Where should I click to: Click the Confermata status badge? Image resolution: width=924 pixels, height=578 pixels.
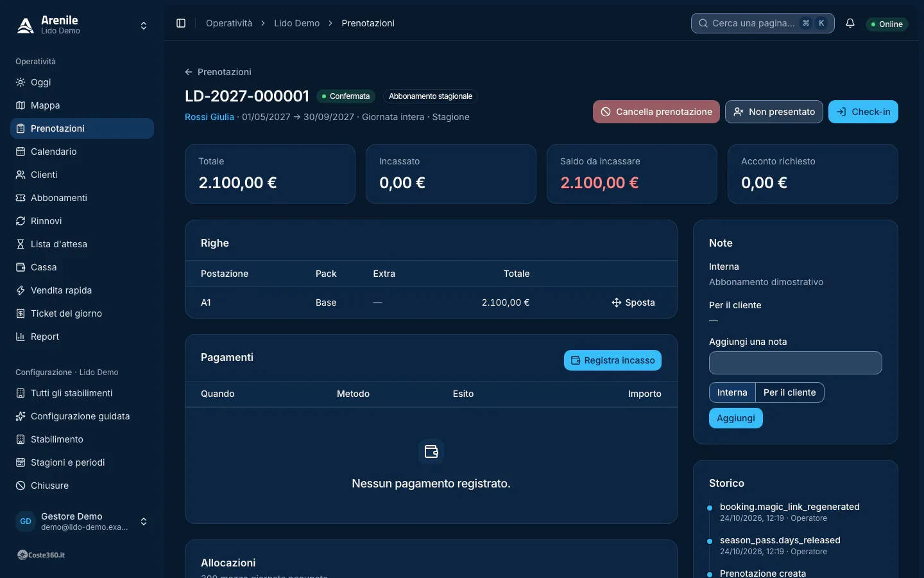[x=345, y=96]
